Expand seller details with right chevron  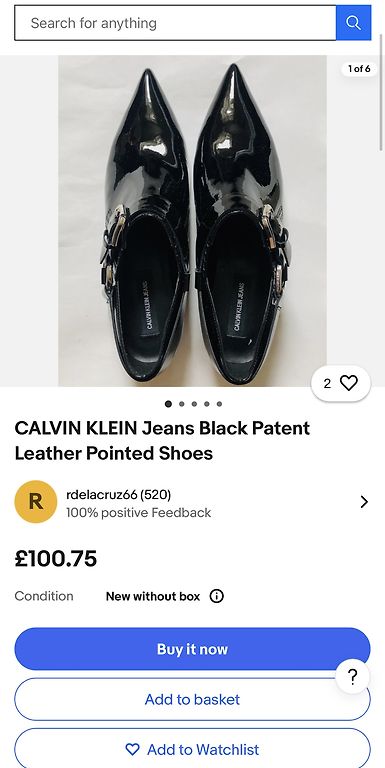(x=364, y=502)
